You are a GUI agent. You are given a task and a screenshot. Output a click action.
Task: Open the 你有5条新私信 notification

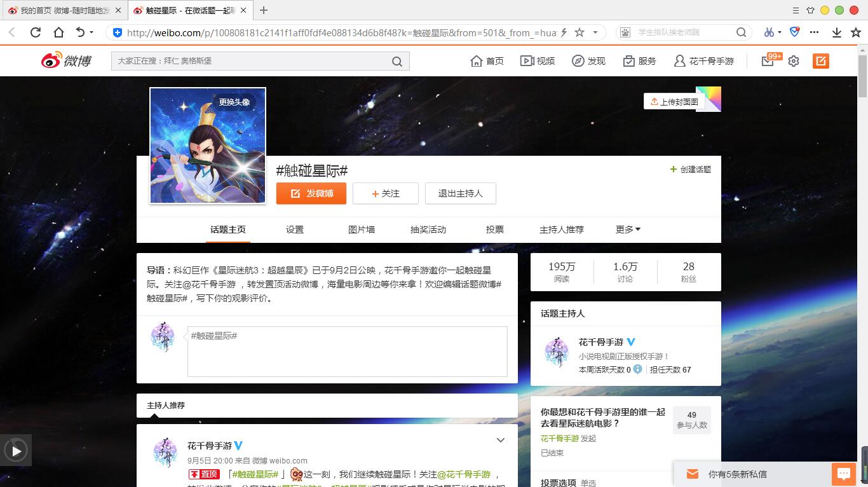pos(737,474)
